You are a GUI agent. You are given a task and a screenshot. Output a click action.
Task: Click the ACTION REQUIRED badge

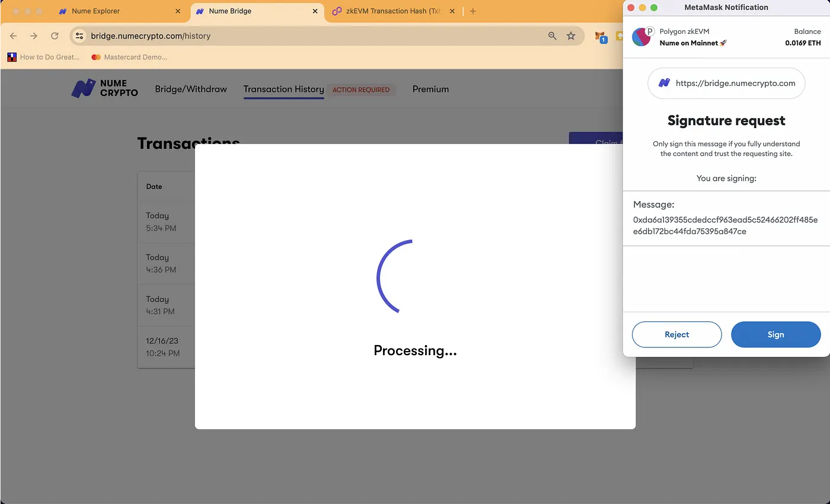(361, 90)
